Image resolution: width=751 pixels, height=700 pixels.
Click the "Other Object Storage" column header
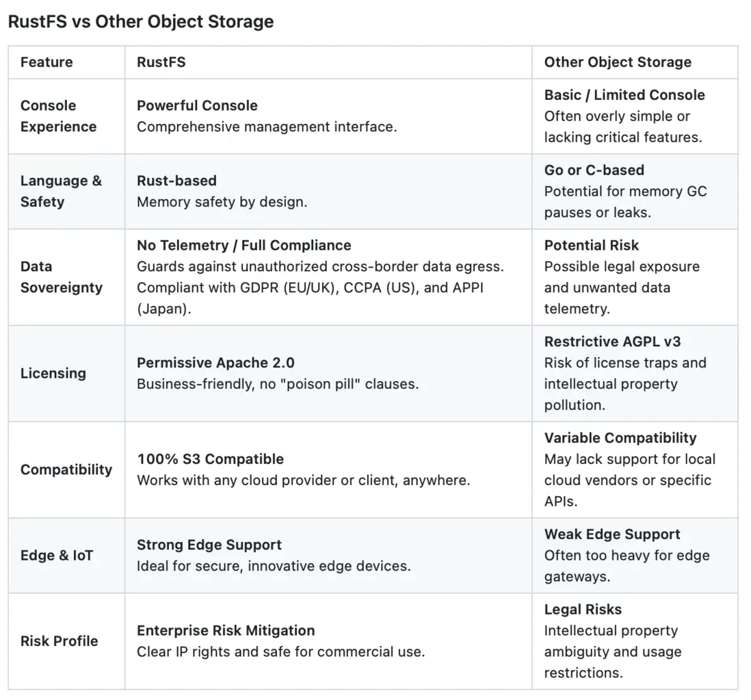tap(618, 62)
